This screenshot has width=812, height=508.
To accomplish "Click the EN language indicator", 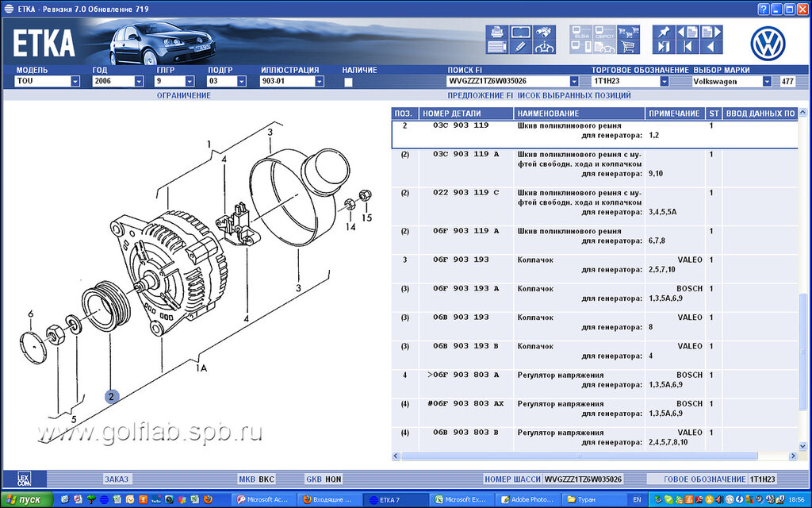I will (637, 500).
